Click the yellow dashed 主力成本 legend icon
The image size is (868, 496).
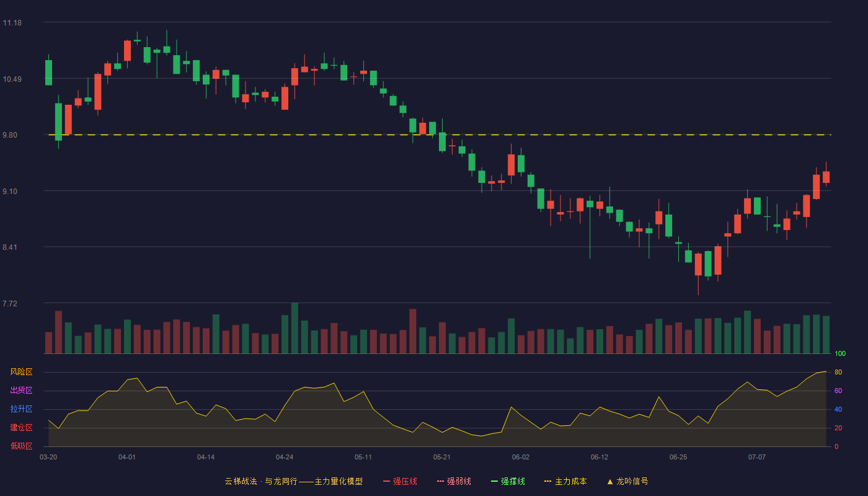tap(548, 481)
